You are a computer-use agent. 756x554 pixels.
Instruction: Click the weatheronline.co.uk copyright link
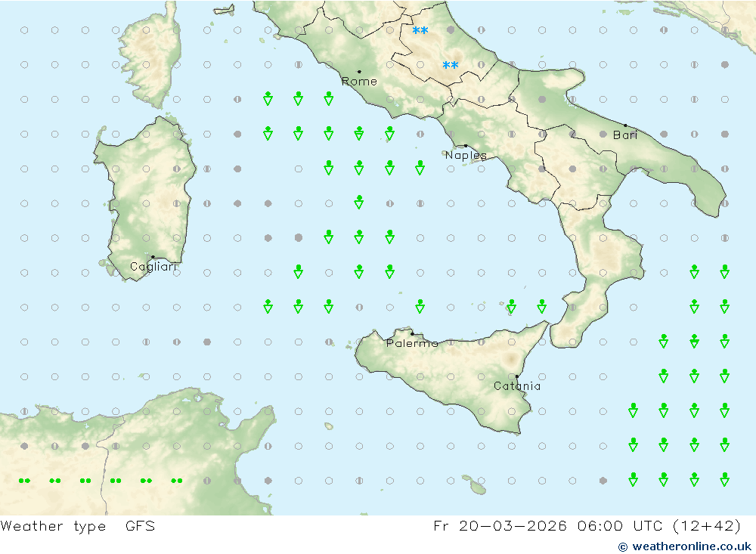pos(685,546)
